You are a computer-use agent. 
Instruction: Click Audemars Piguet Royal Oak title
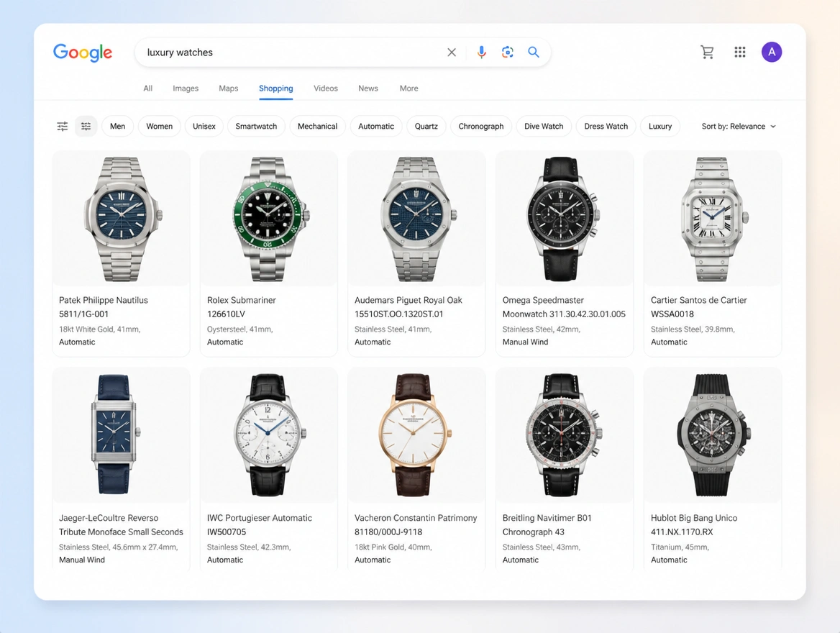coord(408,307)
